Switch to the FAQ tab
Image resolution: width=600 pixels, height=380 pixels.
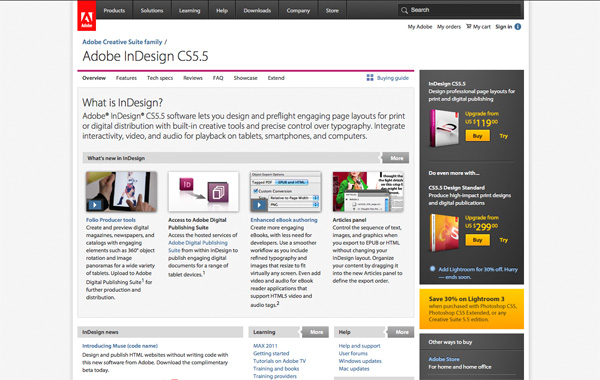point(218,78)
